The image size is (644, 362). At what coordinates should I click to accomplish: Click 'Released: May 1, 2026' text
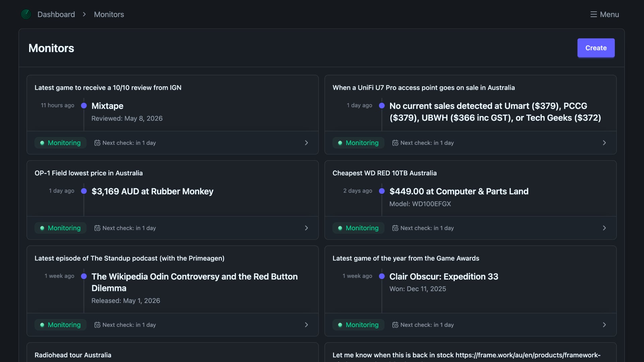point(126,301)
